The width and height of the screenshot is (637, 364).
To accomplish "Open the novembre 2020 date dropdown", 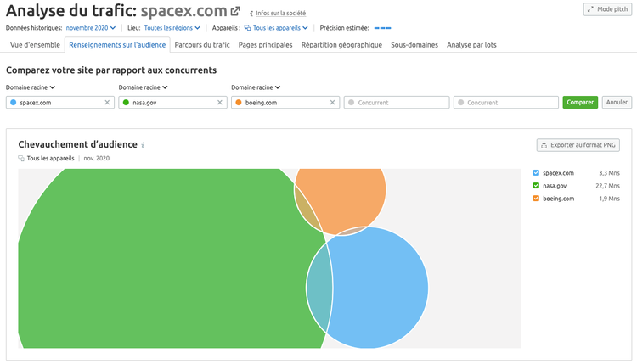I will point(91,28).
